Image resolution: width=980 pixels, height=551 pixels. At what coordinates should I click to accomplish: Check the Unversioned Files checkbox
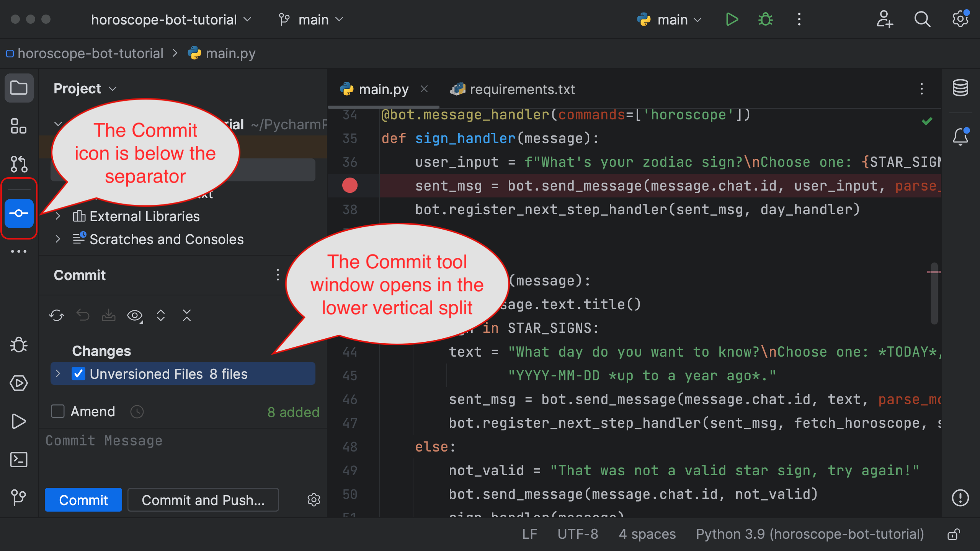[x=79, y=374]
